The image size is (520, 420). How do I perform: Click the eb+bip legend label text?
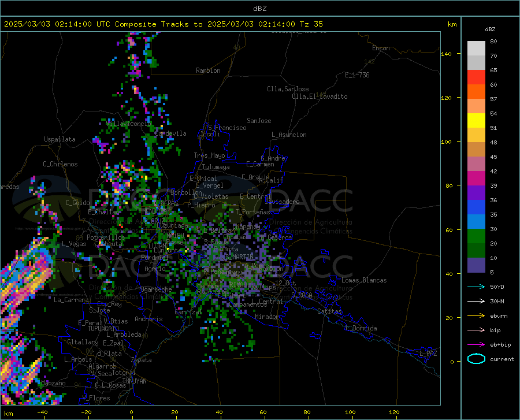coord(500,345)
